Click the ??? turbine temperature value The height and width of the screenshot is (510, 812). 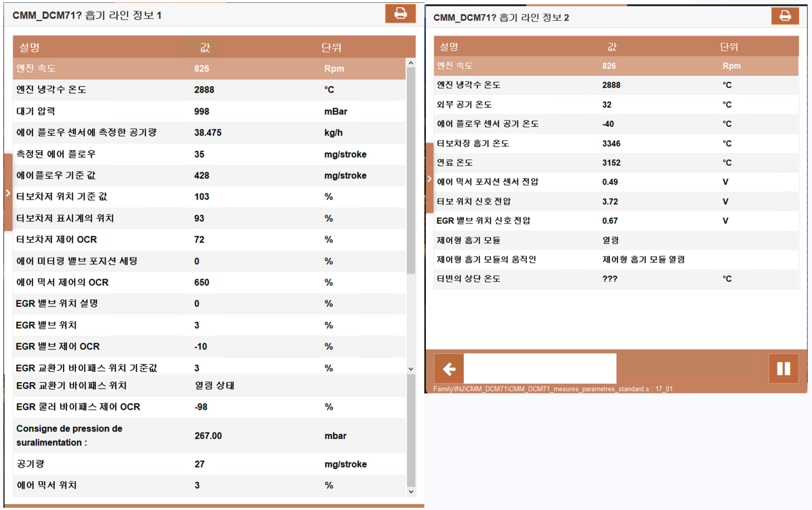click(610, 279)
